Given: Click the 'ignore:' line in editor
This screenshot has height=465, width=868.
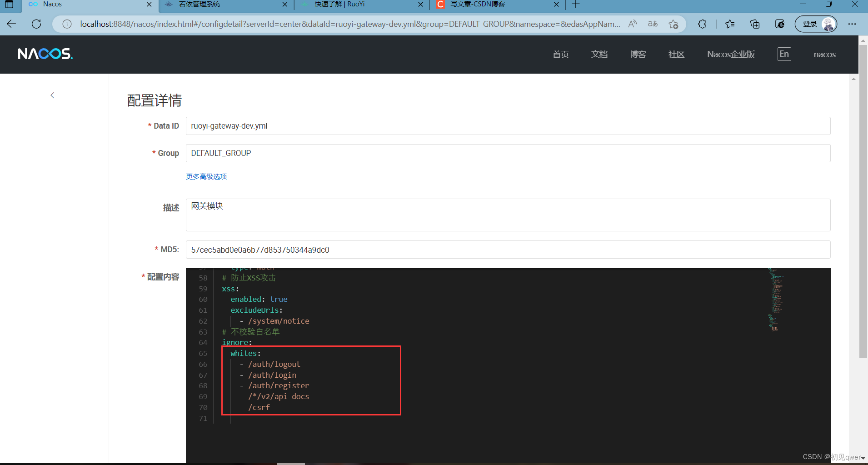Looking at the screenshot, I should [237, 342].
